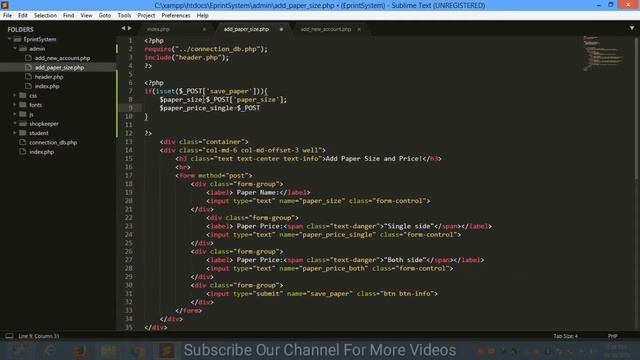Toggle the shopkeeper folder arrow
Viewport: 640px width, 360px height.
(x=15, y=124)
